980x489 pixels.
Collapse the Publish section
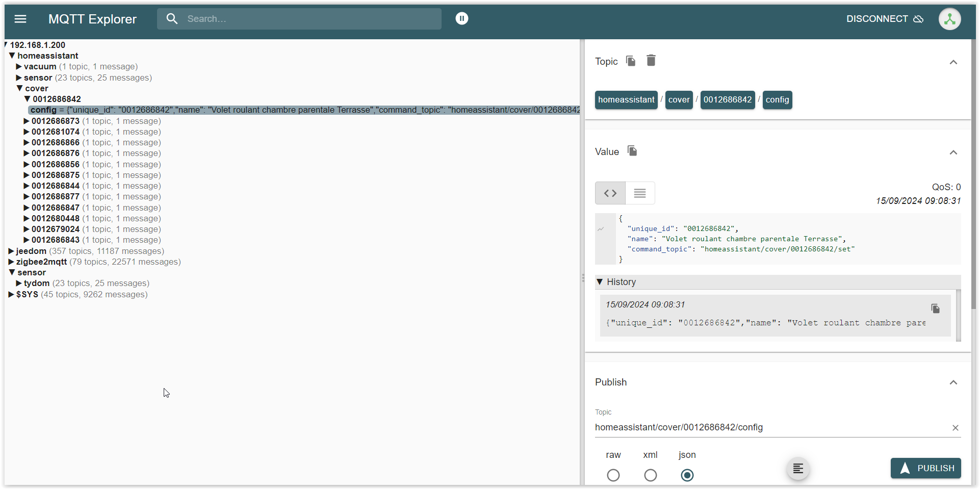(x=953, y=382)
